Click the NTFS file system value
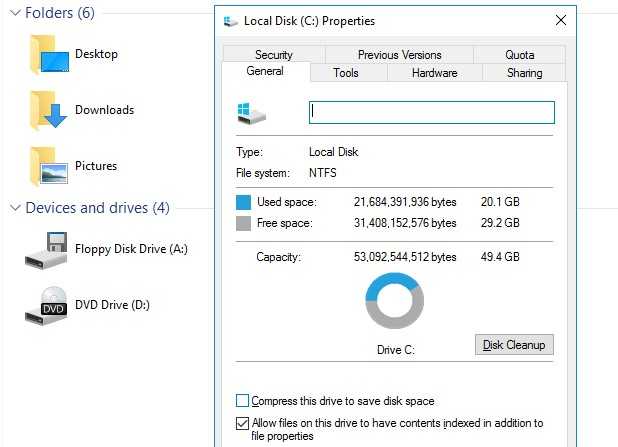The height and width of the screenshot is (447, 618). [x=323, y=173]
